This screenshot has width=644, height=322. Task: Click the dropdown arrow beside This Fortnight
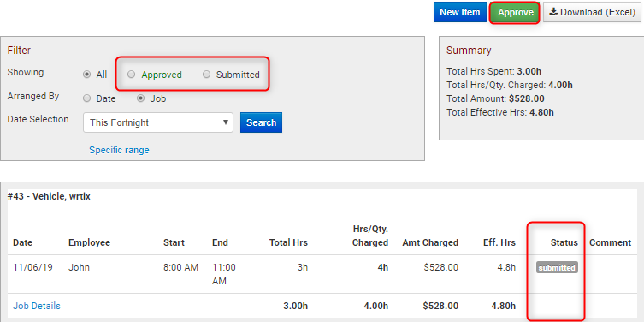(x=225, y=122)
